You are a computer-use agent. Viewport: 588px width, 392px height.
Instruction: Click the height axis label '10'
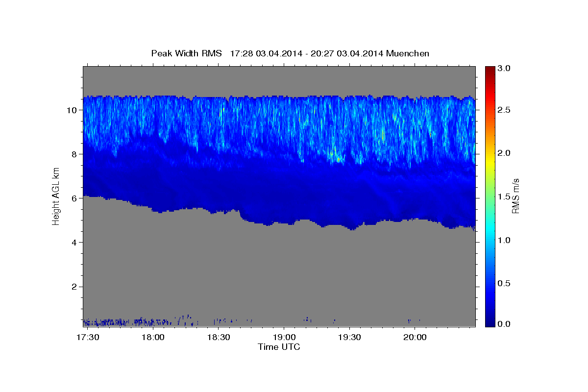point(73,110)
